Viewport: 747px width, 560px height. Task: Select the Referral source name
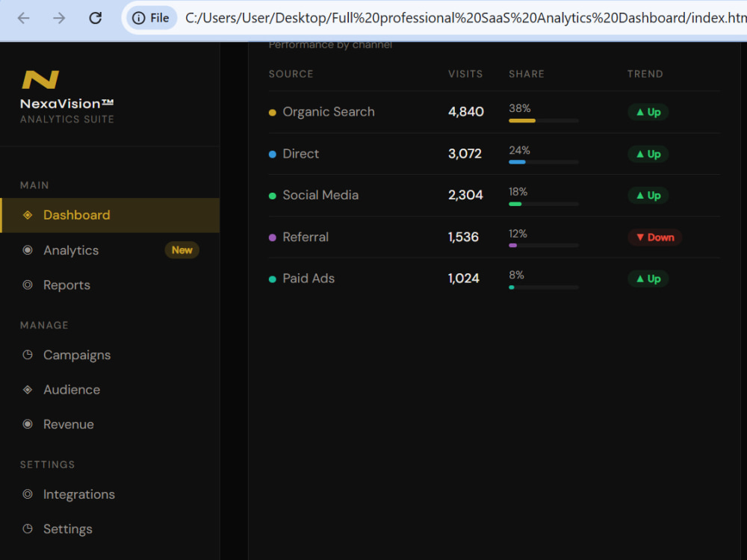(306, 237)
